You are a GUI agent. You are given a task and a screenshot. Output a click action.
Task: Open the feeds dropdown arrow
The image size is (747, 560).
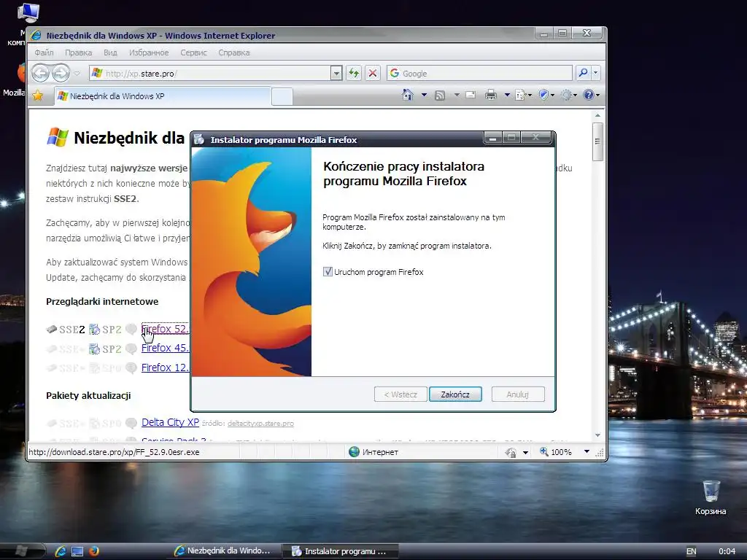pos(457,95)
